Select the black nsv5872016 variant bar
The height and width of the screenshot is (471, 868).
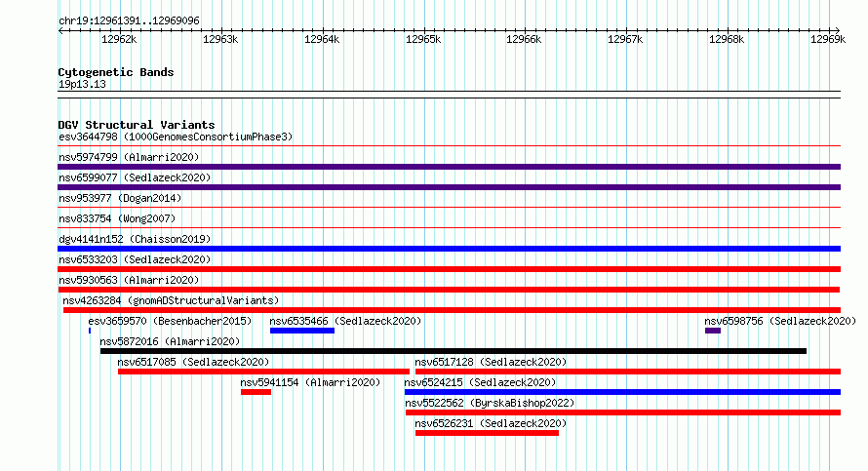tap(454, 351)
